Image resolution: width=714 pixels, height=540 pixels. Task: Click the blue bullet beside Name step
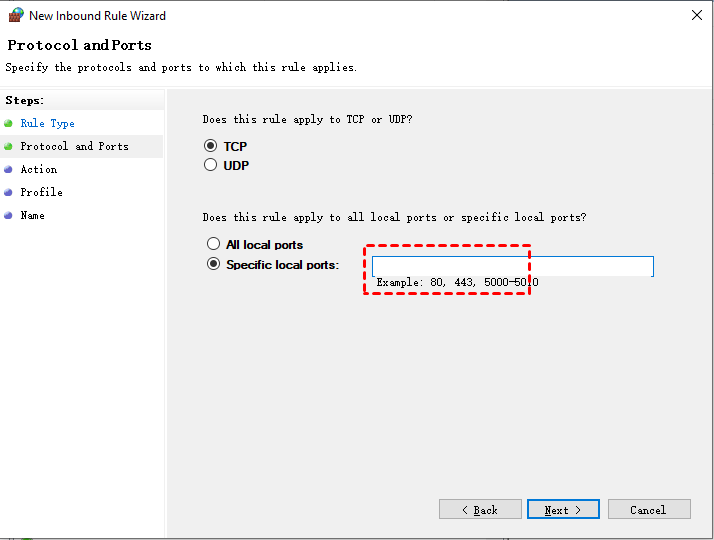point(8,216)
